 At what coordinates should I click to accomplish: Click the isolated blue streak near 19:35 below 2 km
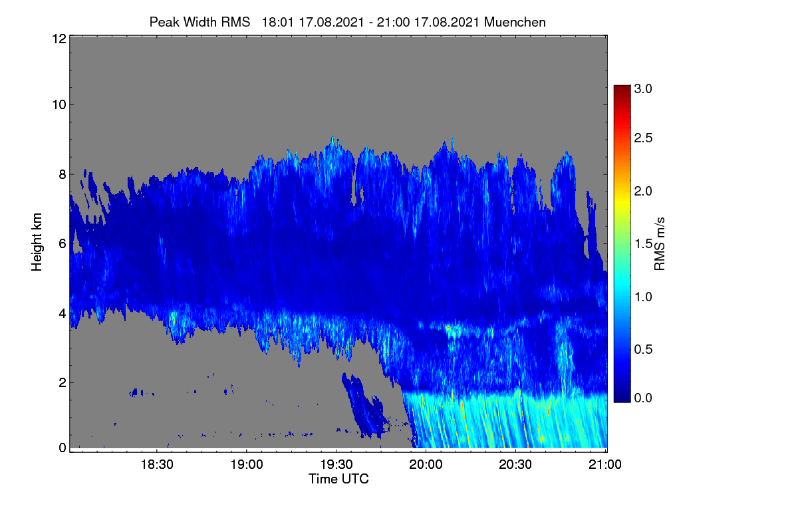tap(364, 407)
